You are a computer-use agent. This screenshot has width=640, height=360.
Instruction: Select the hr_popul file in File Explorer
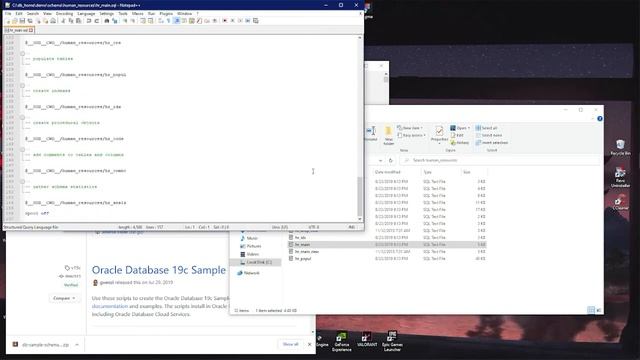(387, 259)
